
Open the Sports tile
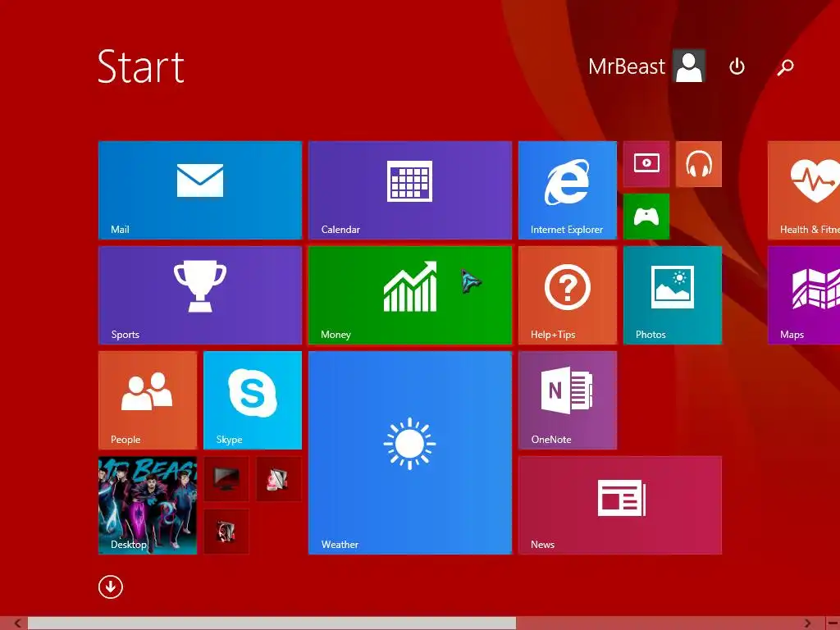pyautogui.click(x=200, y=295)
